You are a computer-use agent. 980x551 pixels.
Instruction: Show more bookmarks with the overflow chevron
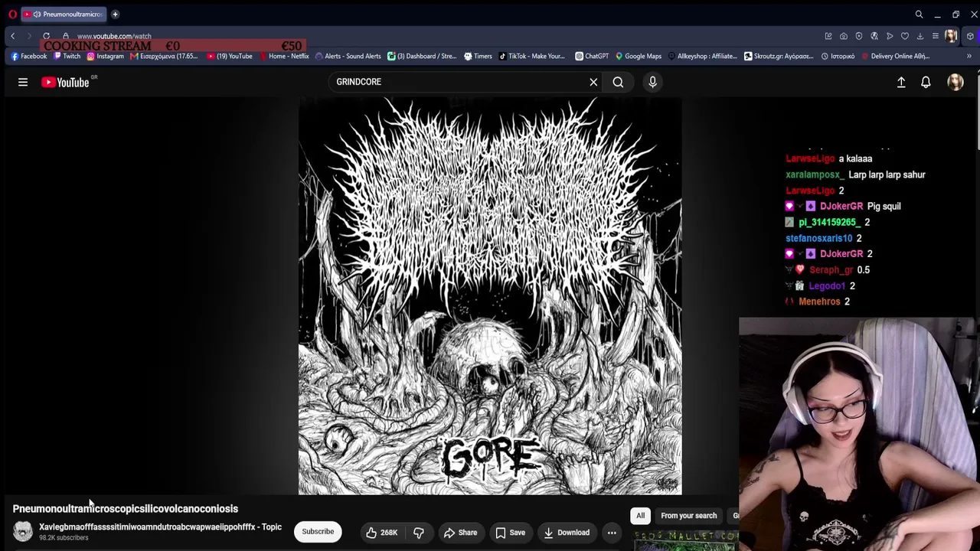969,56
